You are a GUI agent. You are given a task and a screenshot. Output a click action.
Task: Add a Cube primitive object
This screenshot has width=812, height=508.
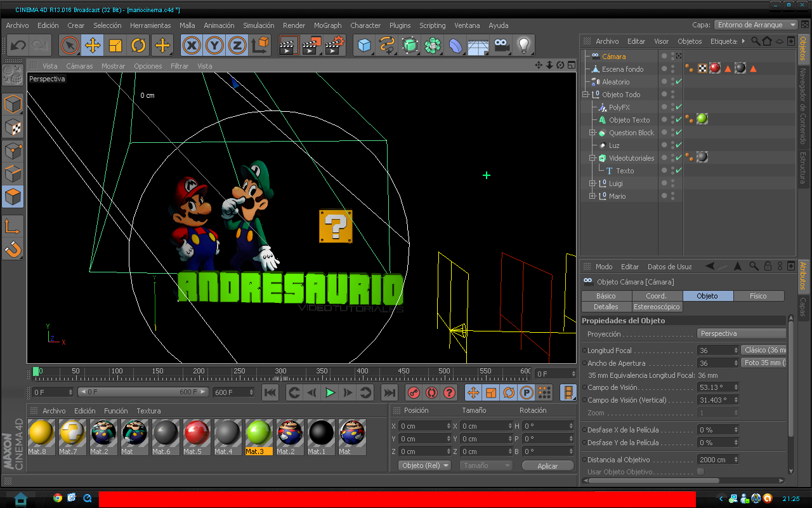coord(364,45)
